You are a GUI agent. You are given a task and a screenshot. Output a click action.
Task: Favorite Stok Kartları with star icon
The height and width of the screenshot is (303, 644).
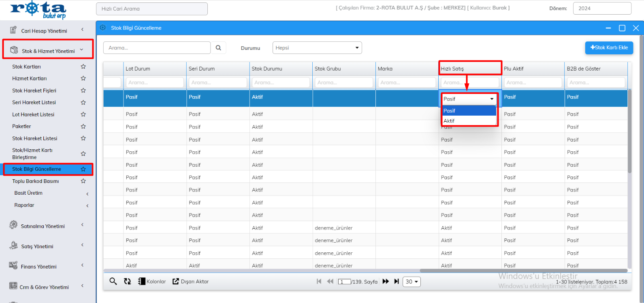(x=83, y=67)
